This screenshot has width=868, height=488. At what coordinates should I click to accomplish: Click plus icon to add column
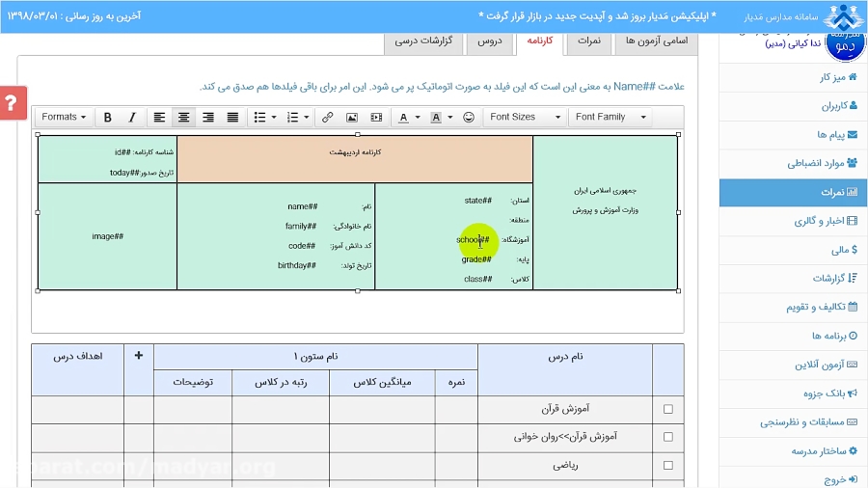coord(138,356)
